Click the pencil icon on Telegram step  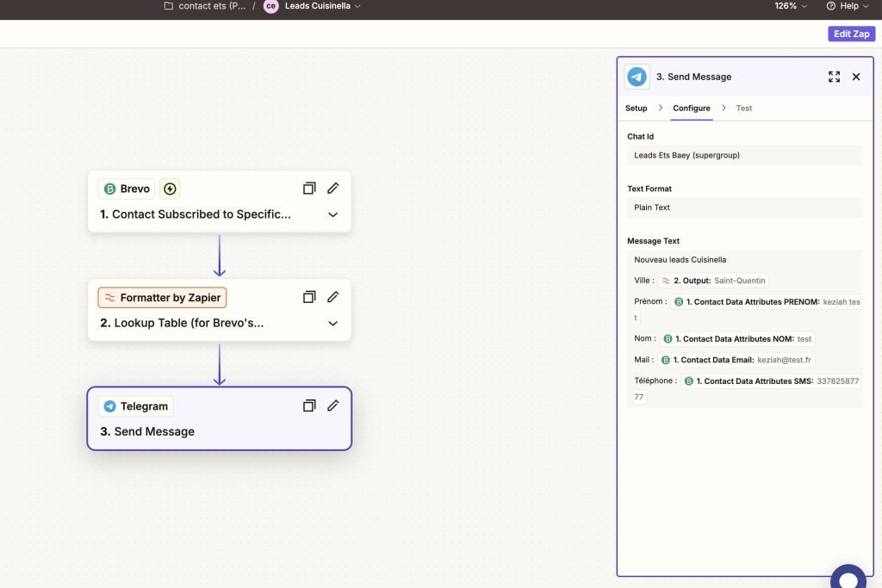pyautogui.click(x=333, y=405)
